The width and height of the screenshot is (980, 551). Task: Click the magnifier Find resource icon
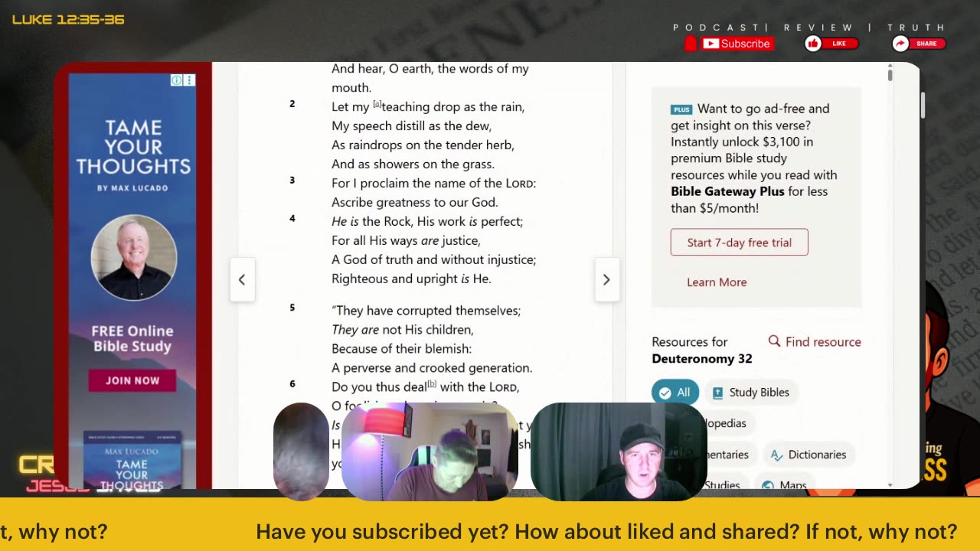coord(774,341)
